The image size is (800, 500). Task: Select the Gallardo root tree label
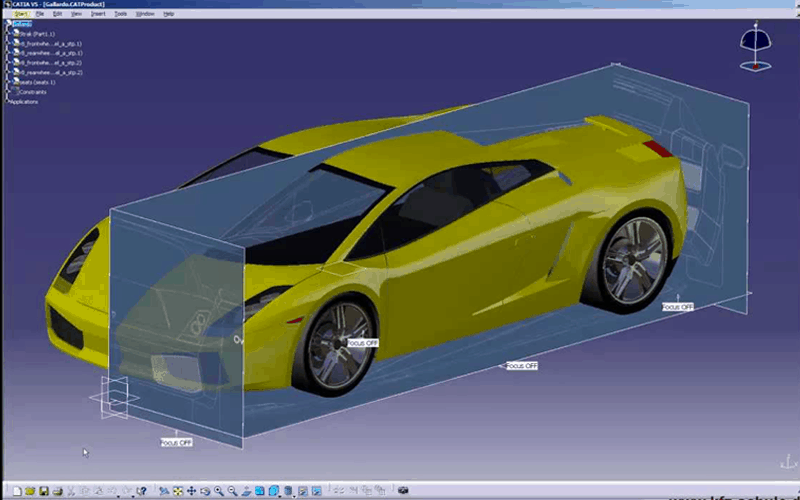click(22, 23)
